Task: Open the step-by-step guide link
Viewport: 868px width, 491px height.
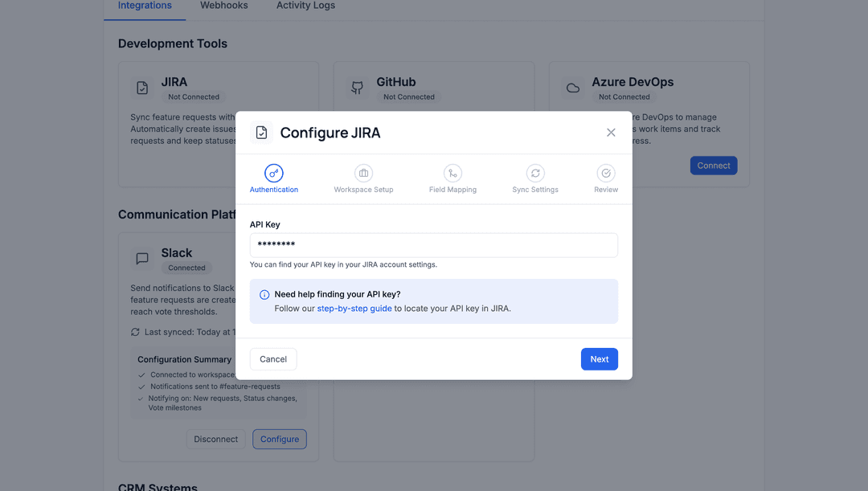Action: click(x=354, y=308)
